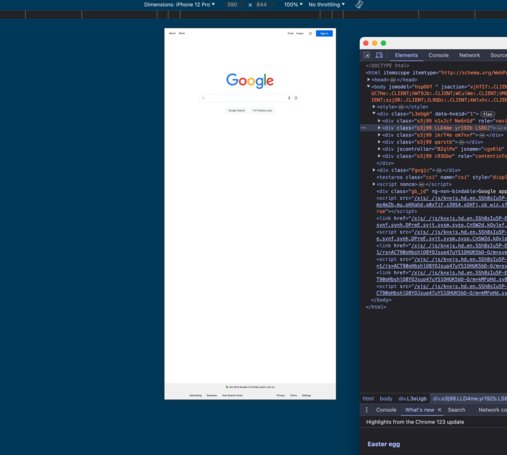Viewport: 507px width, 455px height.
Task: Open the Store link on Google page
Action: point(182,33)
